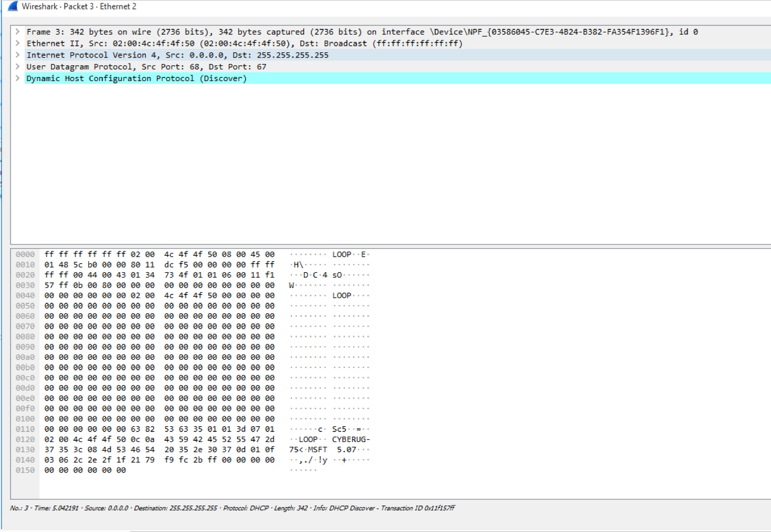Select the User Datagram Protocol line
Viewport: 771px width, 532px height.
[x=147, y=66]
